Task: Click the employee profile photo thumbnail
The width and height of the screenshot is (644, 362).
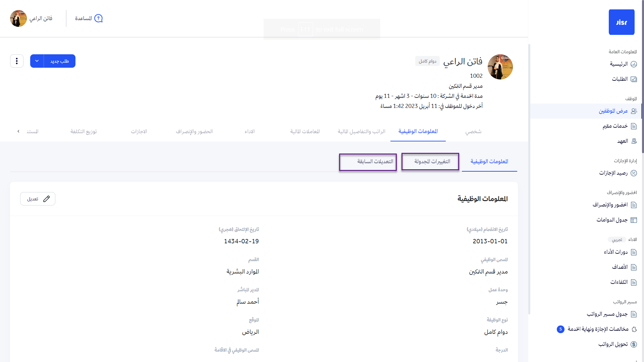Action: click(500, 67)
